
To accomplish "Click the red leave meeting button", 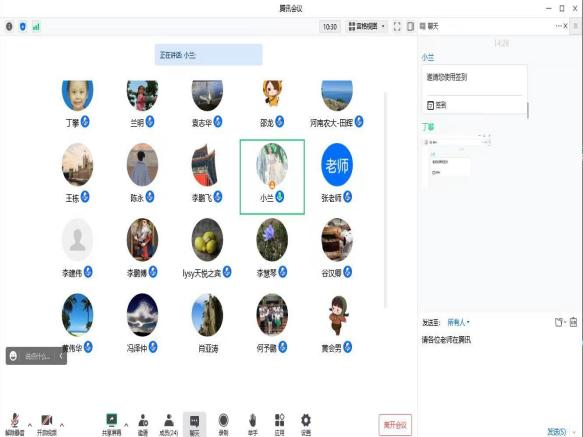I will coord(395,424).
